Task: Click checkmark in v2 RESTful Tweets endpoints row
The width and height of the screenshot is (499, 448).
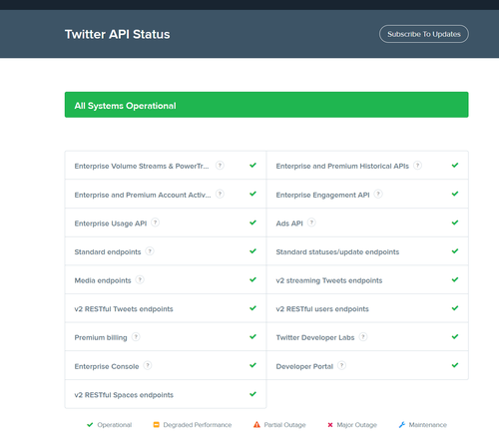Action: tap(252, 308)
